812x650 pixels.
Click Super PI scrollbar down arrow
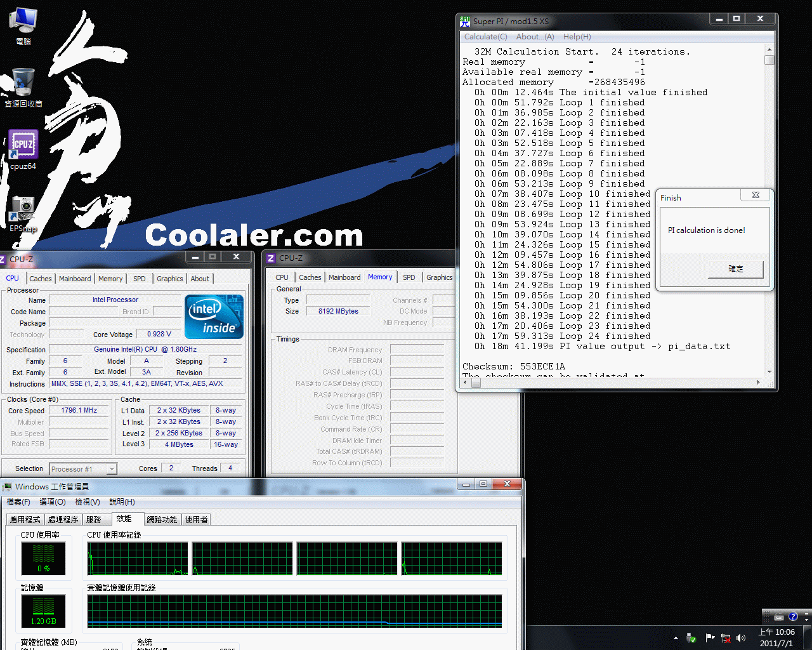769,372
